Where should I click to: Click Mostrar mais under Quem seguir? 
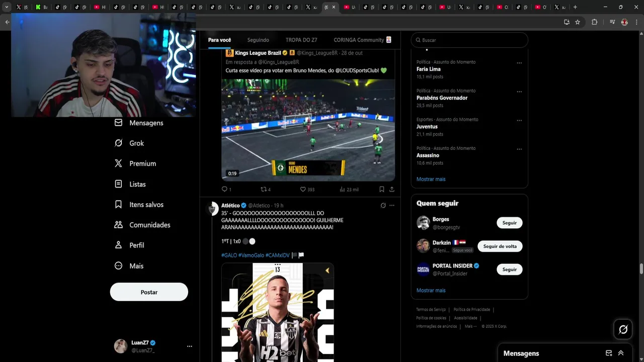point(431,290)
